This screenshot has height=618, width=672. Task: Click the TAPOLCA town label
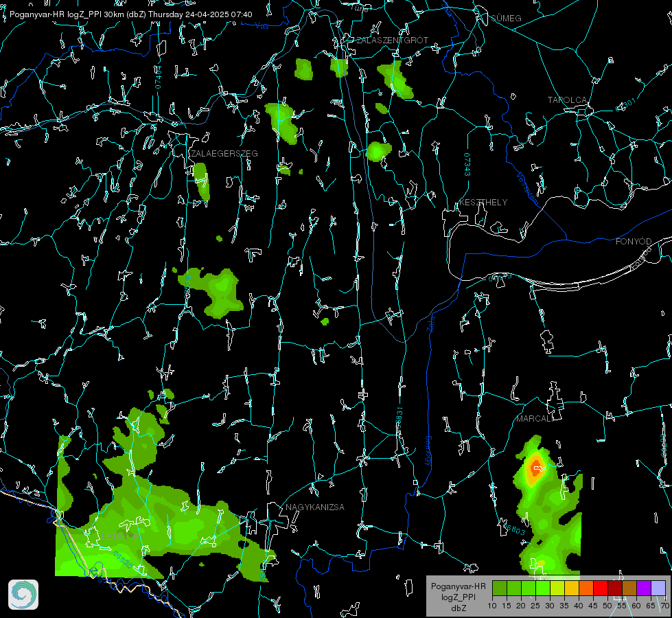(x=567, y=100)
